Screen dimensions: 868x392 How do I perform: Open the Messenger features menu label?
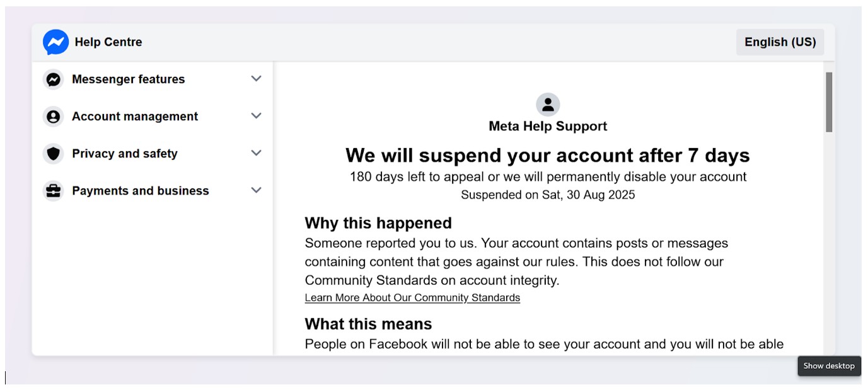[x=129, y=79]
